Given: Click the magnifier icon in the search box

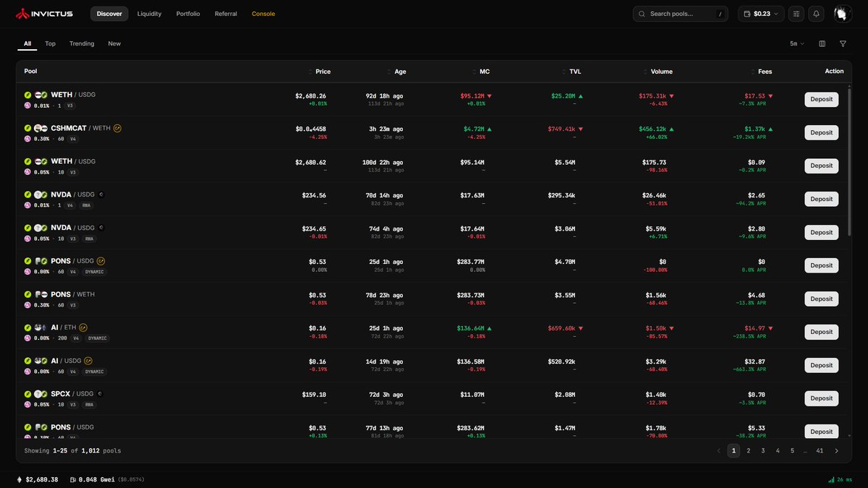Looking at the screenshot, I should (642, 14).
